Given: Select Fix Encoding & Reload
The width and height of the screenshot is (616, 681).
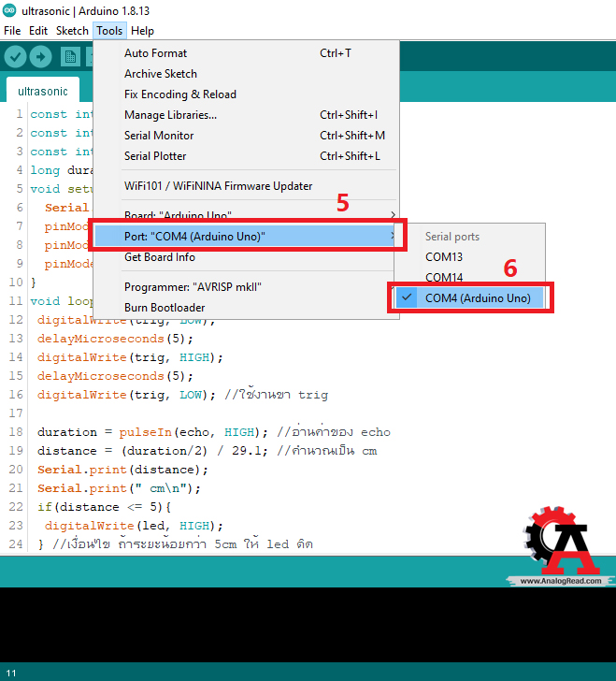Looking at the screenshot, I should (x=246, y=94).
